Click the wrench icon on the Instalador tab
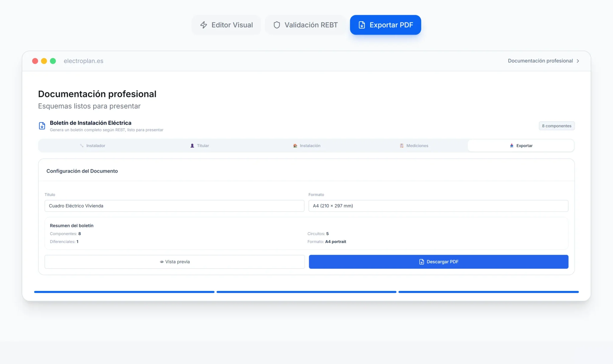 click(82, 145)
